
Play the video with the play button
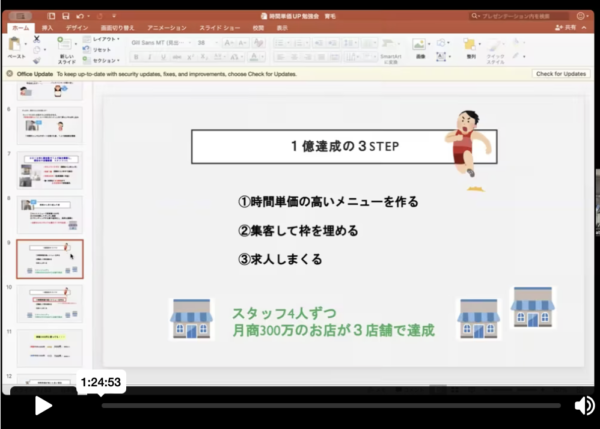click(x=43, y=405)
